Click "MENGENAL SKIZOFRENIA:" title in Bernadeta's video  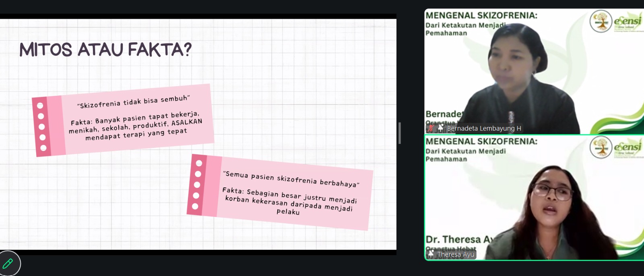tap(481, 15)
